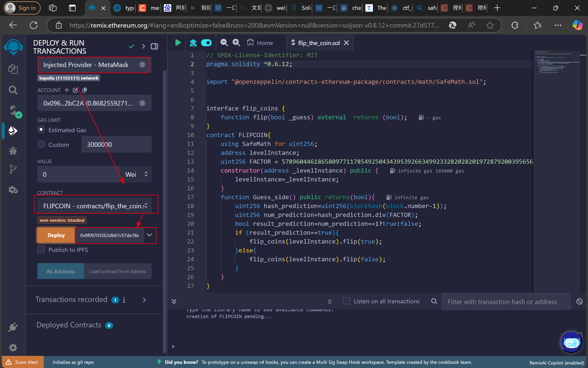Image resolution: width=588 pixels, height=368 pixels.
Task: Expand the Deploy constructor parameters chevron
Action: click(x=150, y=235)
